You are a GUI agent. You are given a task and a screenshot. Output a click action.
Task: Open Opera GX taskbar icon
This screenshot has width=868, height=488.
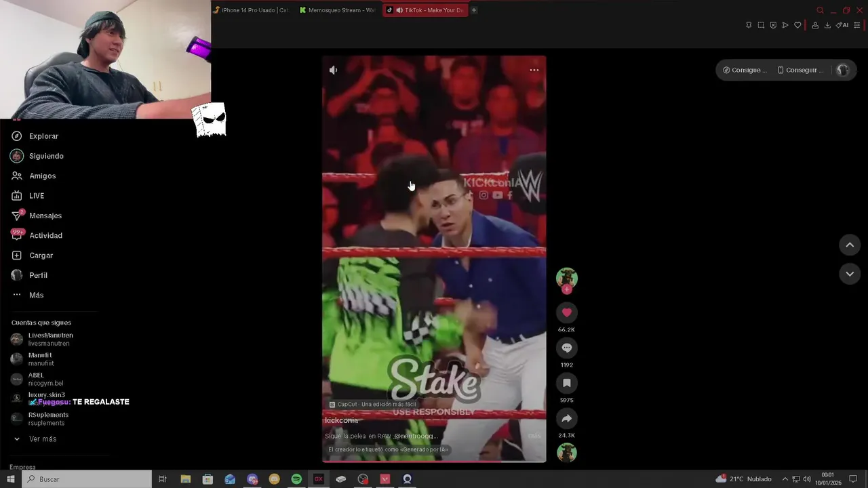[x=319, y=479]
